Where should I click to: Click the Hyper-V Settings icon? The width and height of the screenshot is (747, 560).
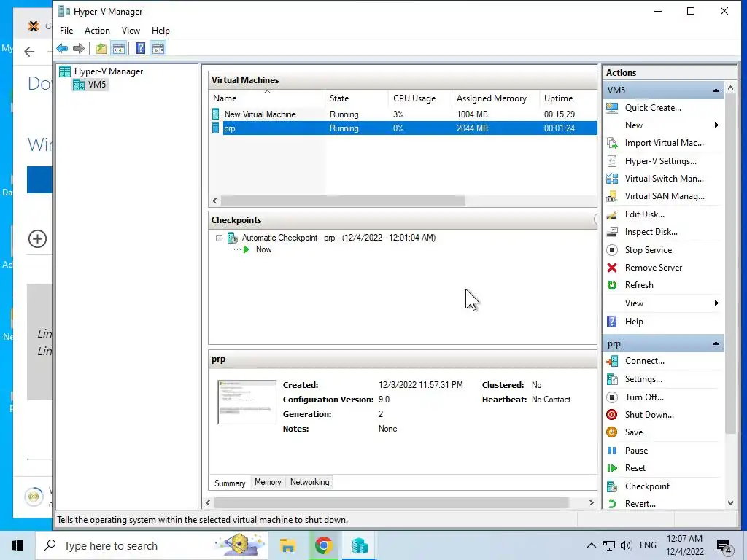click(612, 161)
